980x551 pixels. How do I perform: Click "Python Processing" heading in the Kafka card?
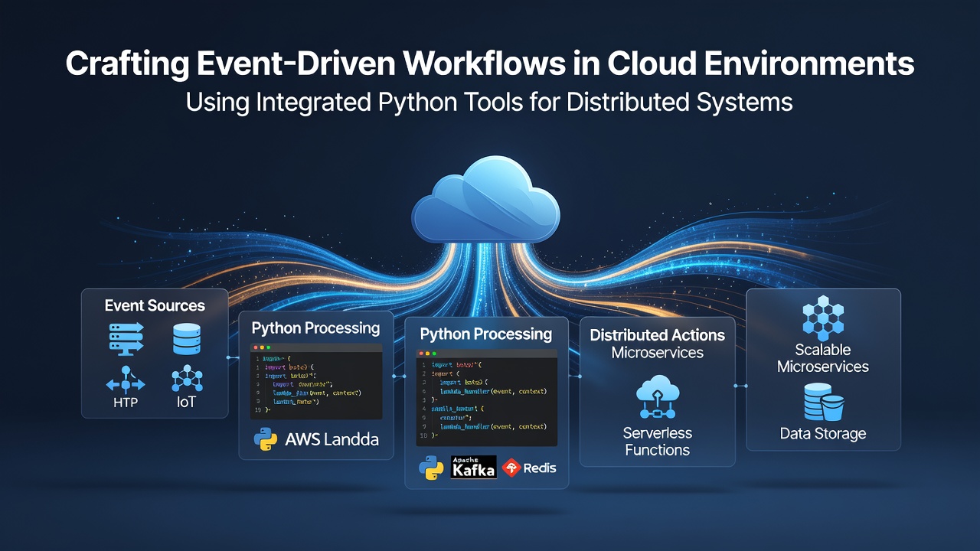(486, 334)
